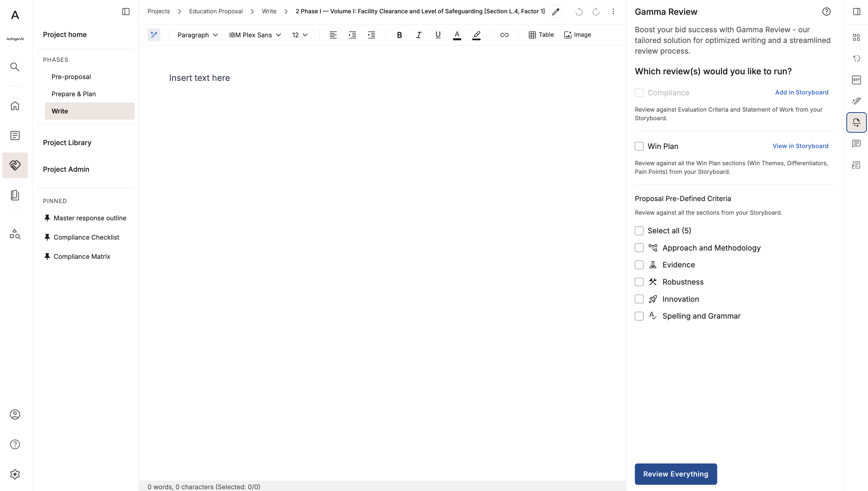
Task: Underline the selected text
Action: (x=438, y=35)
